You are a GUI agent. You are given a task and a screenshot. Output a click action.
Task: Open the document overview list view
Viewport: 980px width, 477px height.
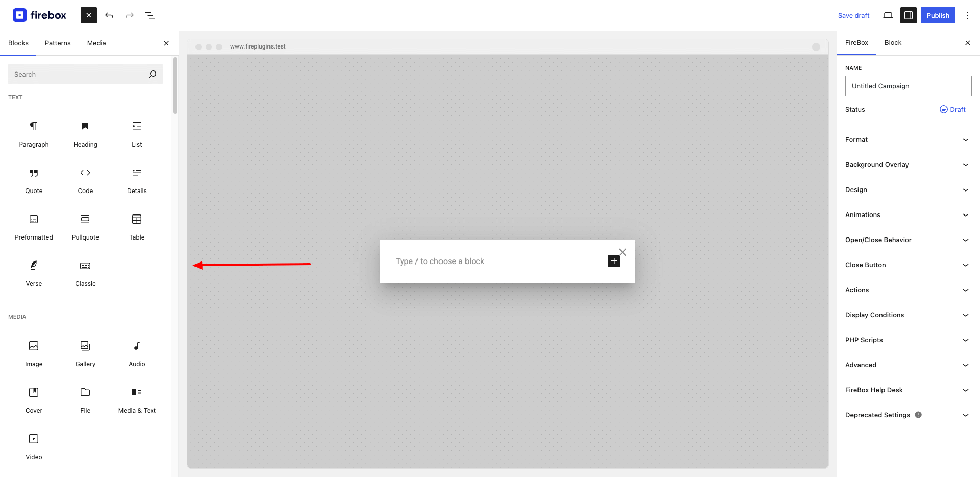150,15
